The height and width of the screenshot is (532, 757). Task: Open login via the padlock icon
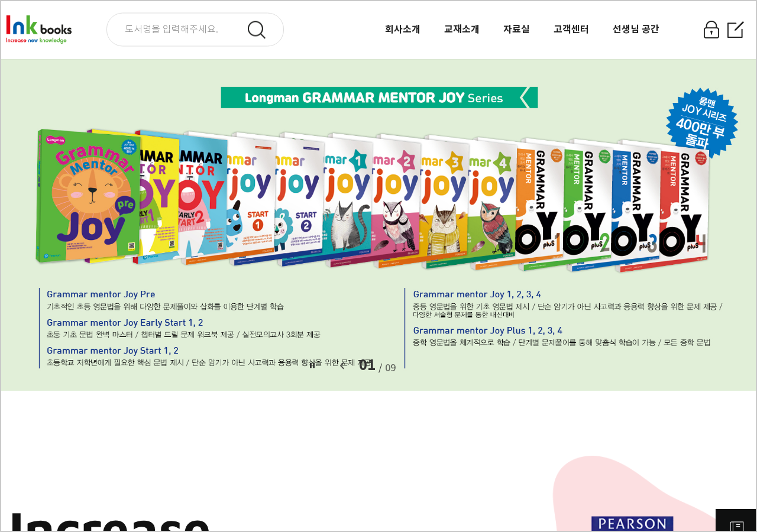click(x=711, y=30)
